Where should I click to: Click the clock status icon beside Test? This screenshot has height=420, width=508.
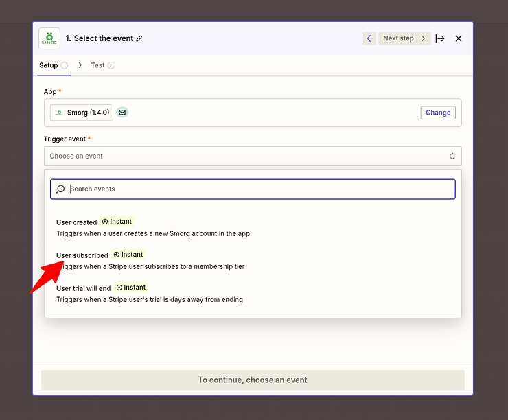click(x=111, y=65)
